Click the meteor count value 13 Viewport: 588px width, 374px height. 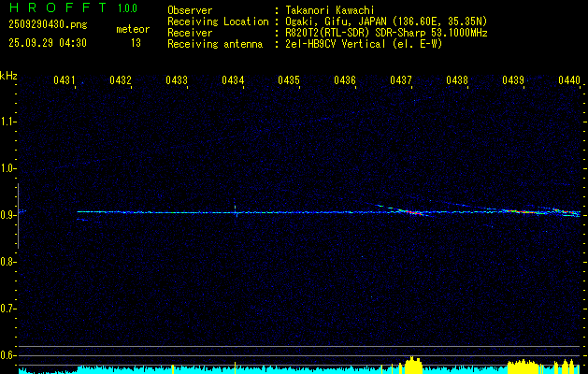click(136, 43)
